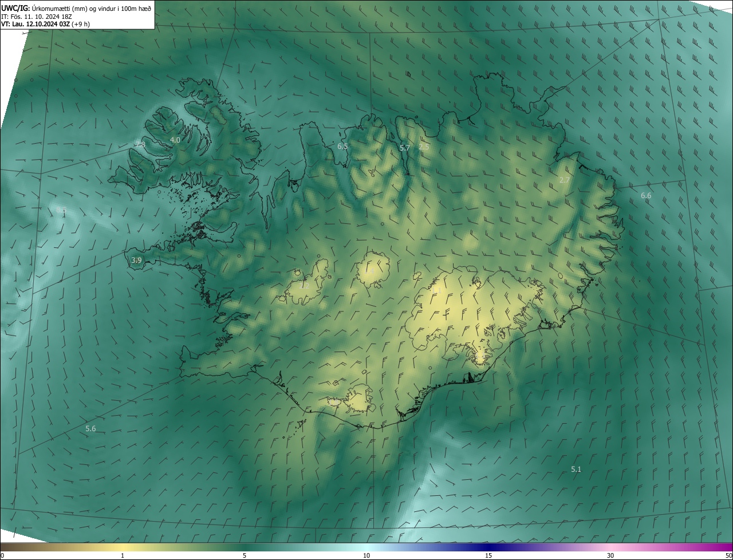Screen dimensions: 733x560
Task: Select the 5.1 value label in the southeast sea
Action: tap(576, 470)
